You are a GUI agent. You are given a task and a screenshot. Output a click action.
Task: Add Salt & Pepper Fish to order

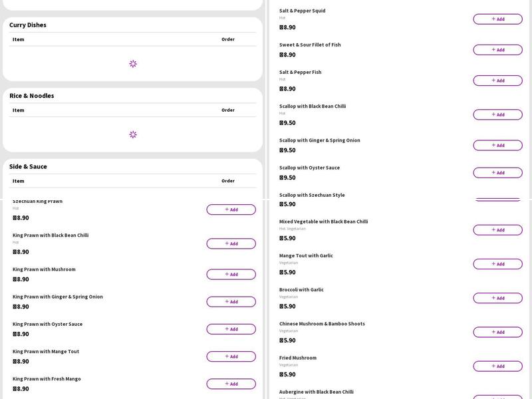497,80
